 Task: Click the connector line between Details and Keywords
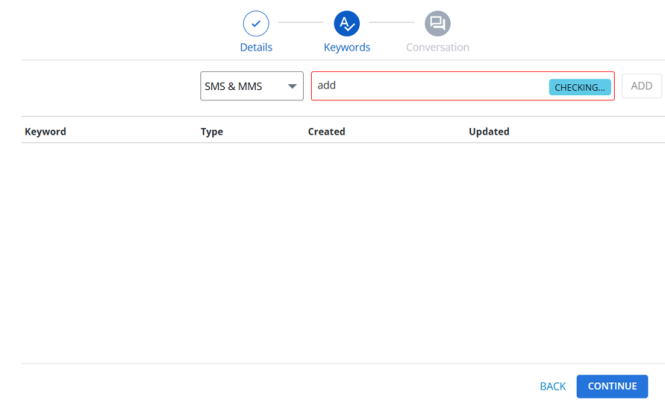(x=301, y=22)
